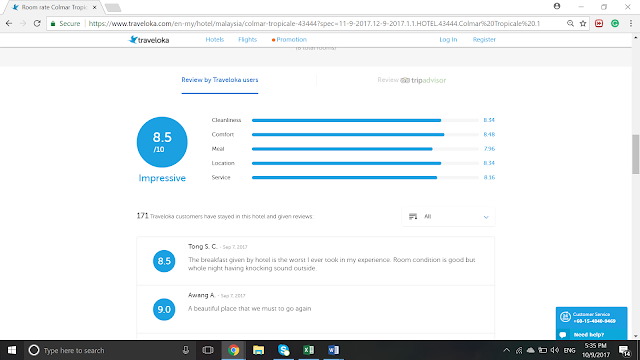Click the Log In link
Image resolution: width=640 pixels, height=360 pixels.
(x=448, y=40)
